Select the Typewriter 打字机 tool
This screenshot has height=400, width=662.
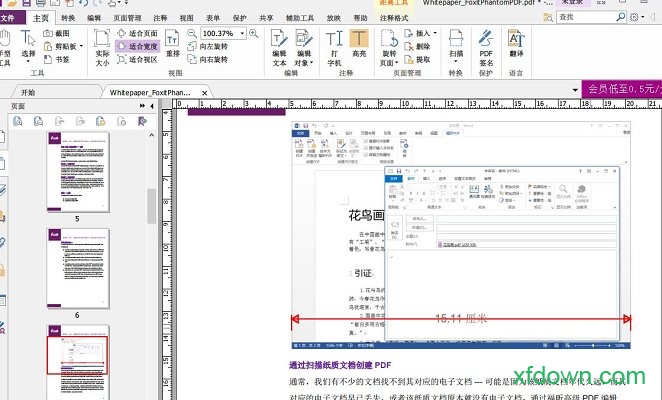[334, 48]
